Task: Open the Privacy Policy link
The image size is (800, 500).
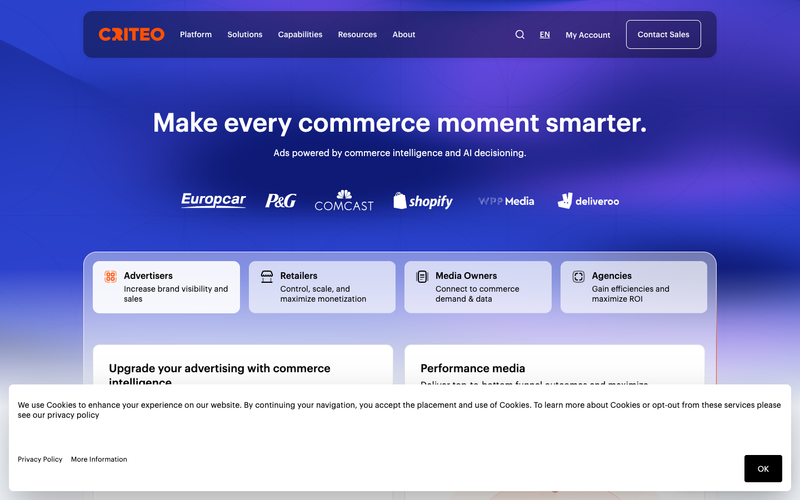Action: 40,459
